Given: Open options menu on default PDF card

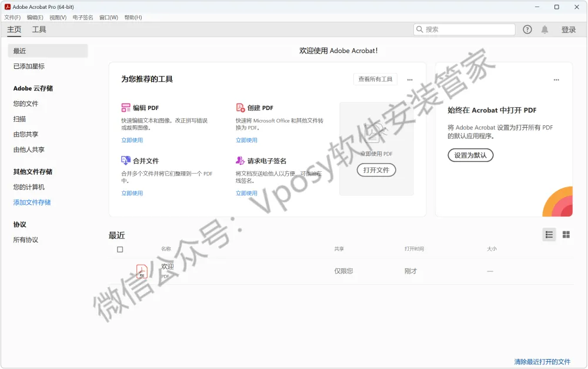Looking at the screenshot, I should (556, 79).
